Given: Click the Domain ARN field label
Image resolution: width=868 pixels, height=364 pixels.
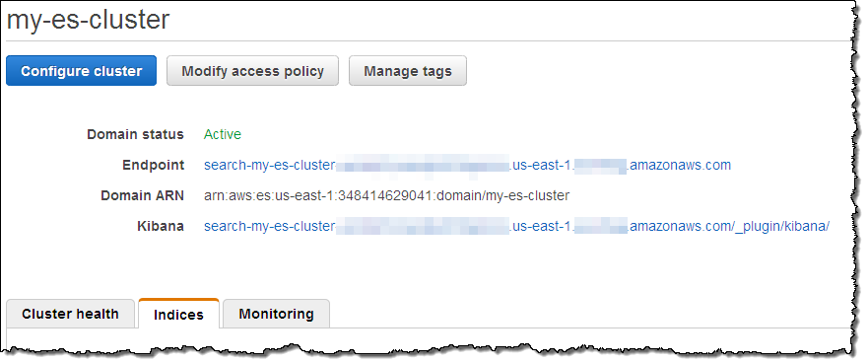Looking at the screenshot, I should (142, 195).
